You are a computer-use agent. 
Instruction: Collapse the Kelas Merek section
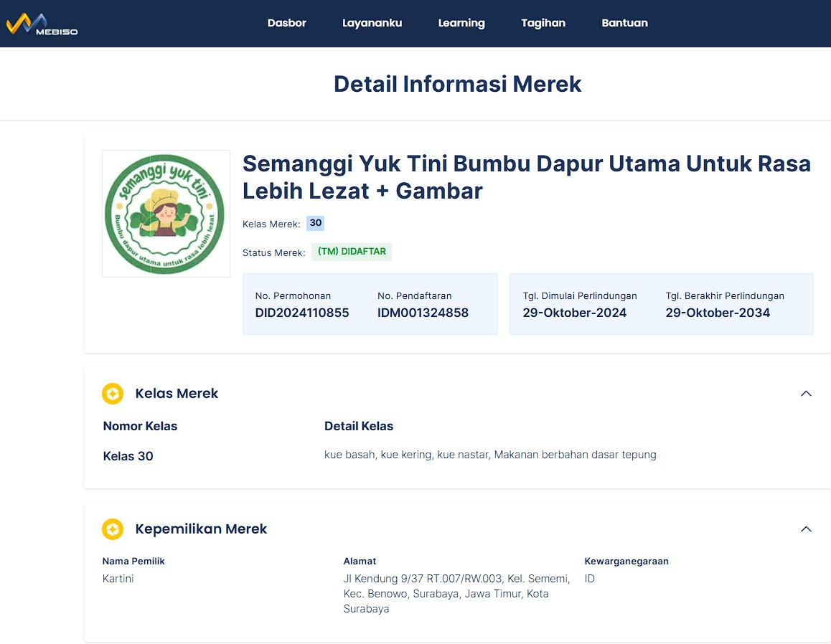[806, 394]
